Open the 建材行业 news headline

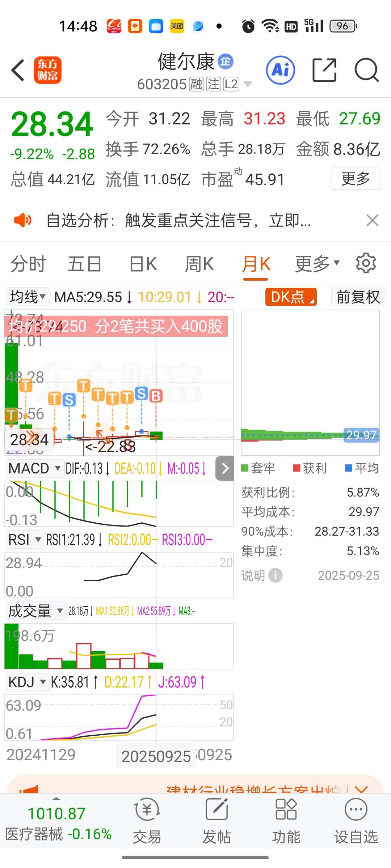(x=253, y=790)
